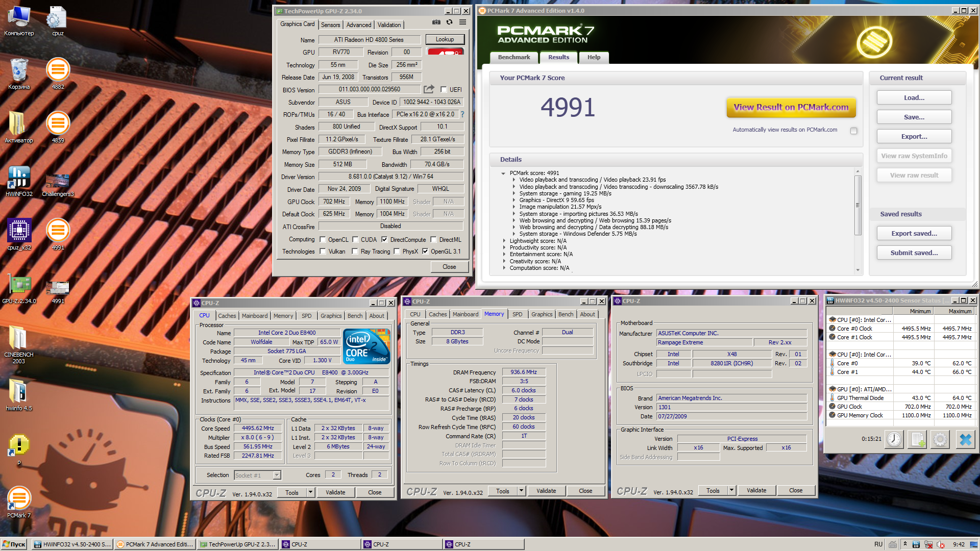This screenshot has height=551, width=980.
Task: Click the HWiNFO logging sheet icon
Action: click(x=918, y=439)
